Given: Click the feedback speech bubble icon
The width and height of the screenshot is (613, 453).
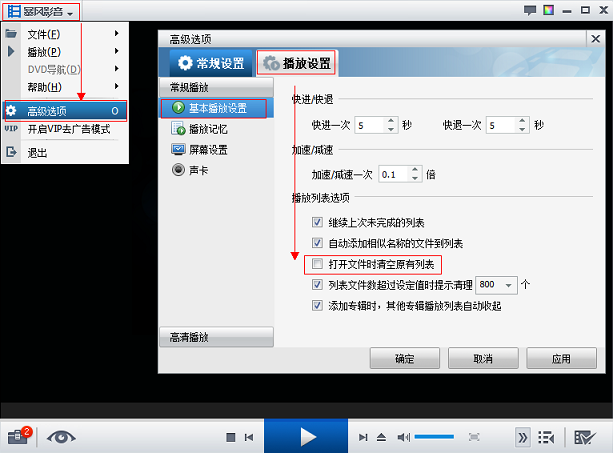Looking at the screenshot, I should click(x=529, y=9).
